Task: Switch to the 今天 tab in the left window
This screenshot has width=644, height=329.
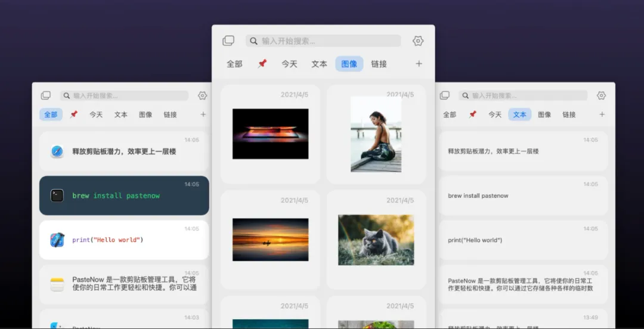Action: click(96, 114)
